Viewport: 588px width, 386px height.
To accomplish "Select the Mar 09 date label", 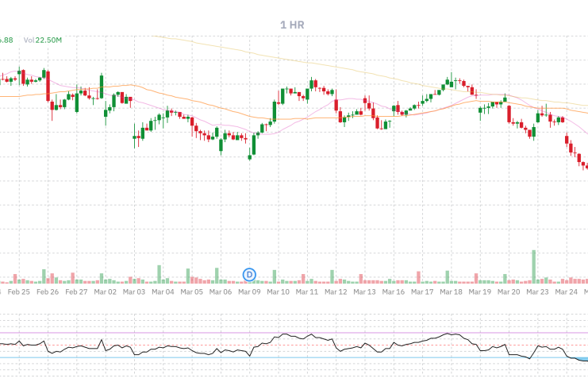I will [x=249, y=291].
